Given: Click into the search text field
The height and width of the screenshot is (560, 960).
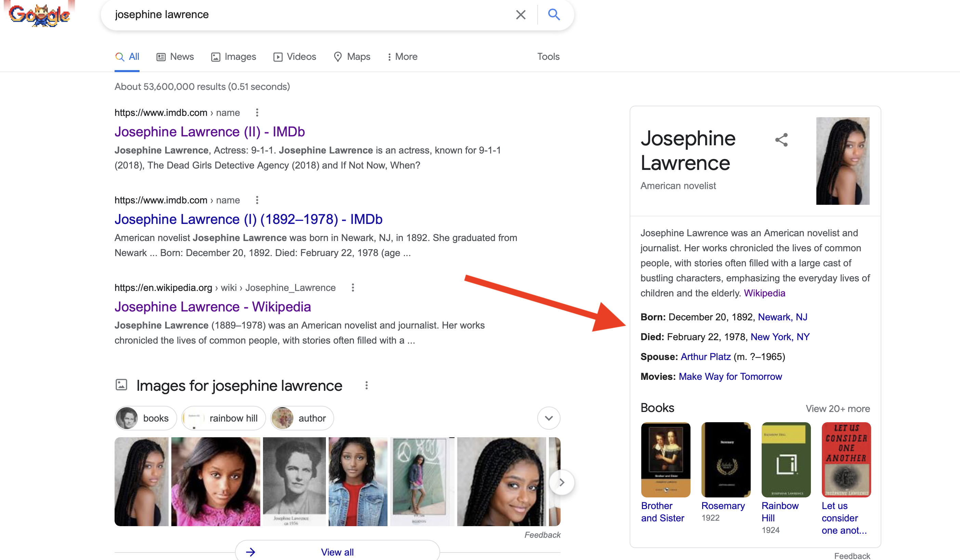Looking at the screenshot, I should [x=305, y=14].
